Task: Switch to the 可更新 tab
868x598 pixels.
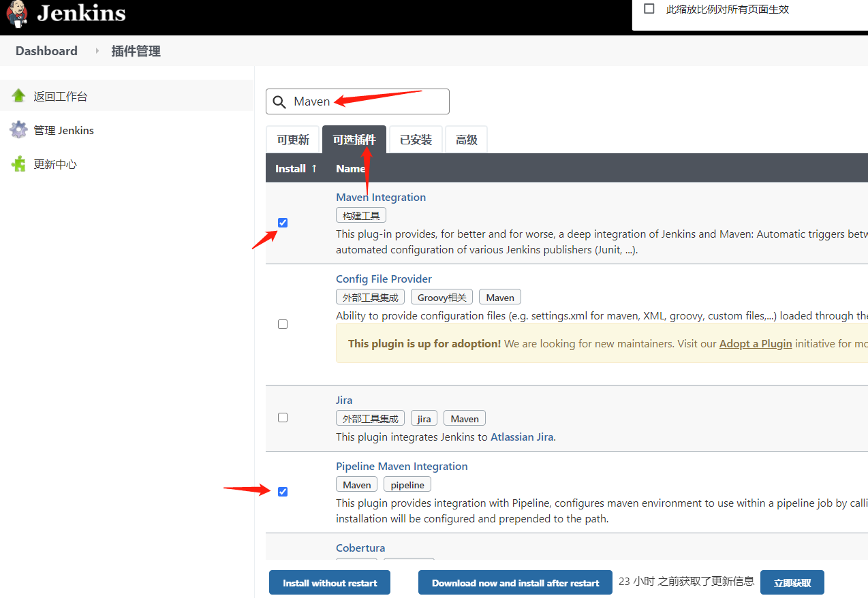Action: tap(293, 140)
